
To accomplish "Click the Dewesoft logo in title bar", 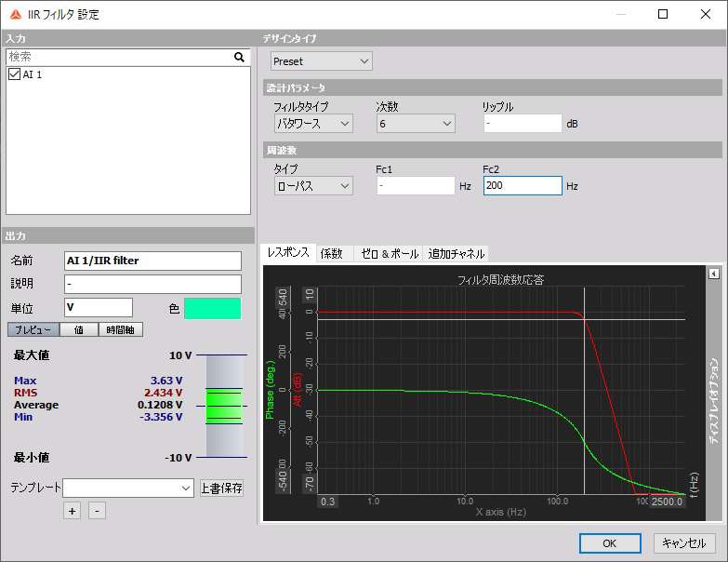I will click(x=16, y=14).
